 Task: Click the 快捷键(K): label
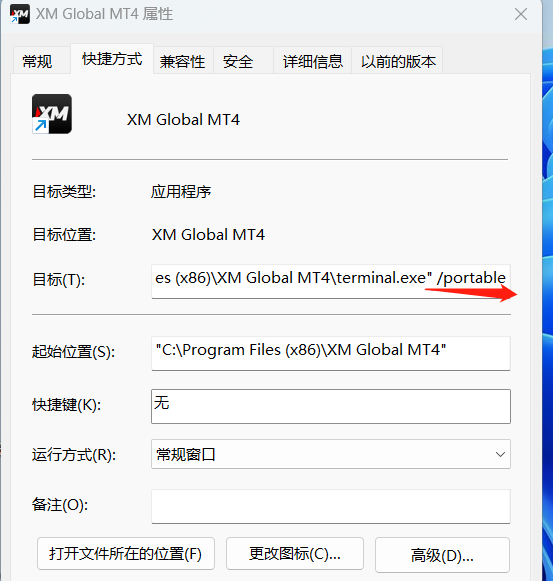click(x=67, y=405)
